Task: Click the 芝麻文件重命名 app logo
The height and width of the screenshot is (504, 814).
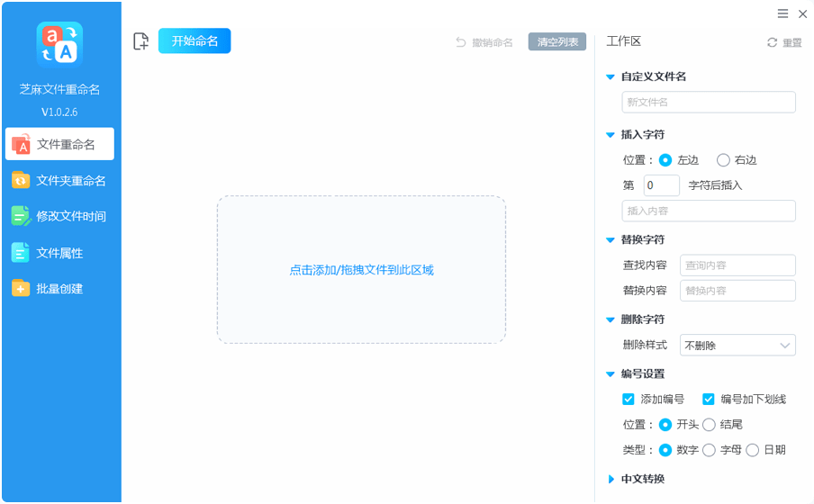Action: (x=59, y=45)
